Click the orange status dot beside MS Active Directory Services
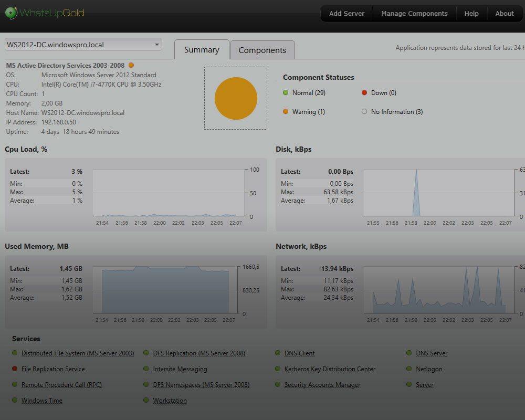The image size is (525, 420). [131, 65]
